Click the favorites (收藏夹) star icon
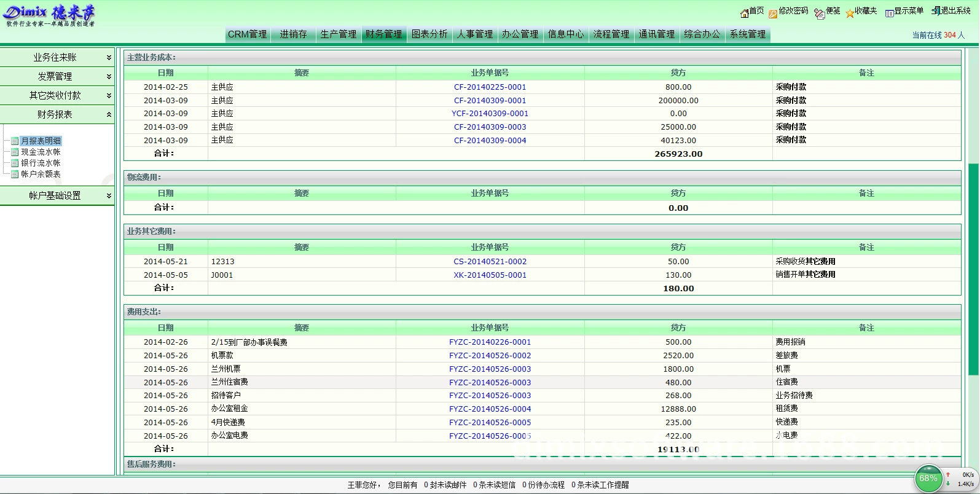 [850, 13]
